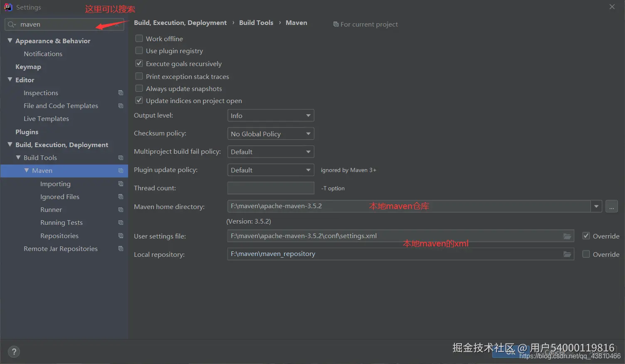
Task: Click Build, Execution, Deployment breadcrumb
Action: (x=180, y=23)
